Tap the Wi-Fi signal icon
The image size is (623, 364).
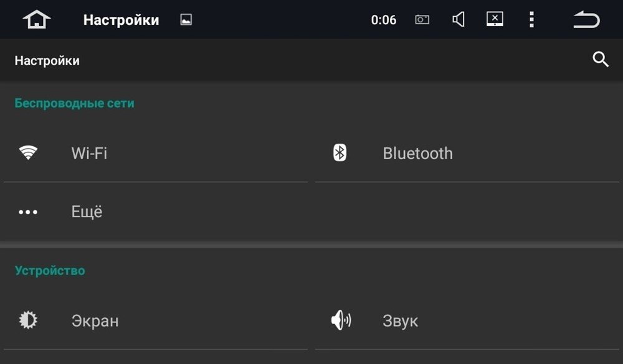point(28,153)
